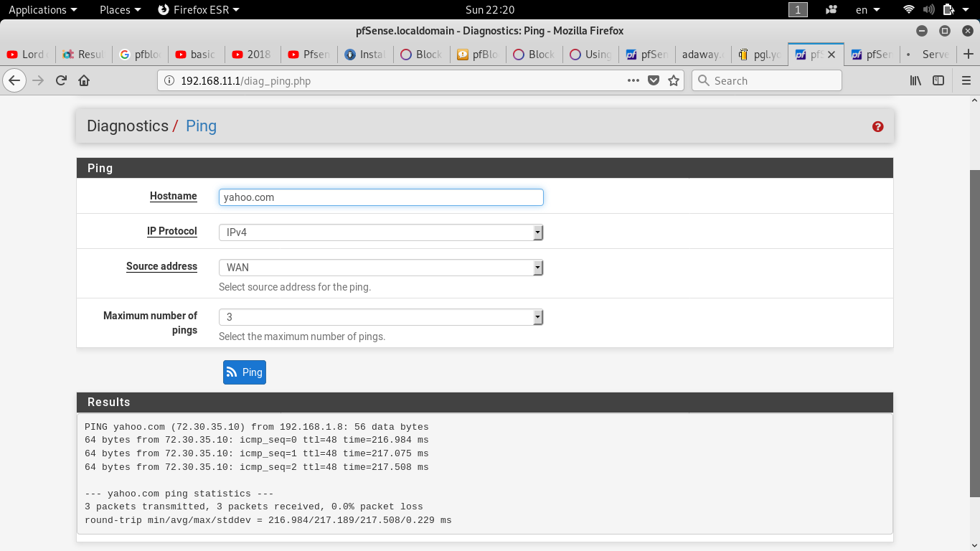Click the volume speaker icon
Viewport: 980px width, 551px height.
point(929,9)
